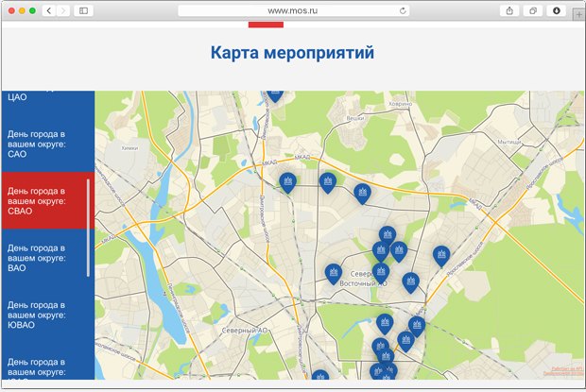This screenshot has width=586, height=392.
Task: Click the www.mos.ru address bar
Action: coord(293,9)
